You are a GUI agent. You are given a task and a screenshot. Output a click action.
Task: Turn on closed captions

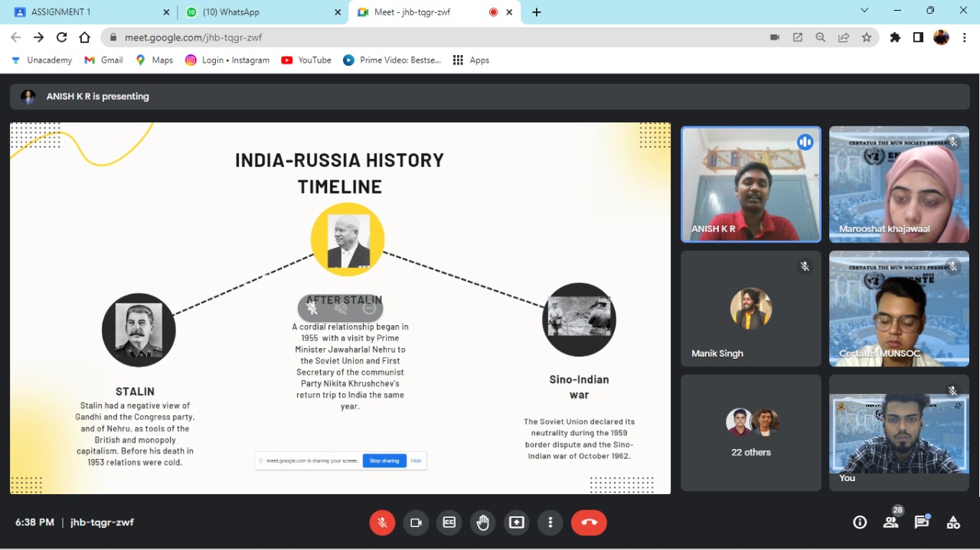click(x=449, y=522)
